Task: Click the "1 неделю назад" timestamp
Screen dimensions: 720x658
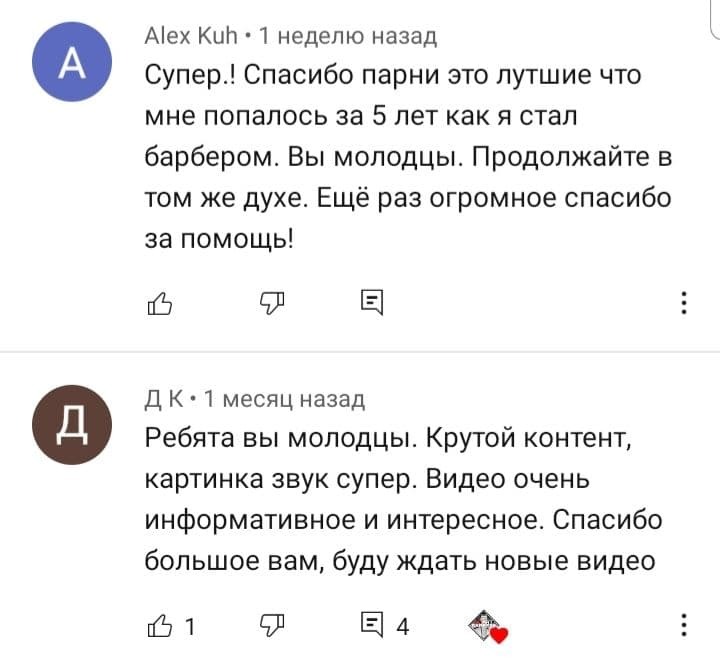Action: coord(348,37)
